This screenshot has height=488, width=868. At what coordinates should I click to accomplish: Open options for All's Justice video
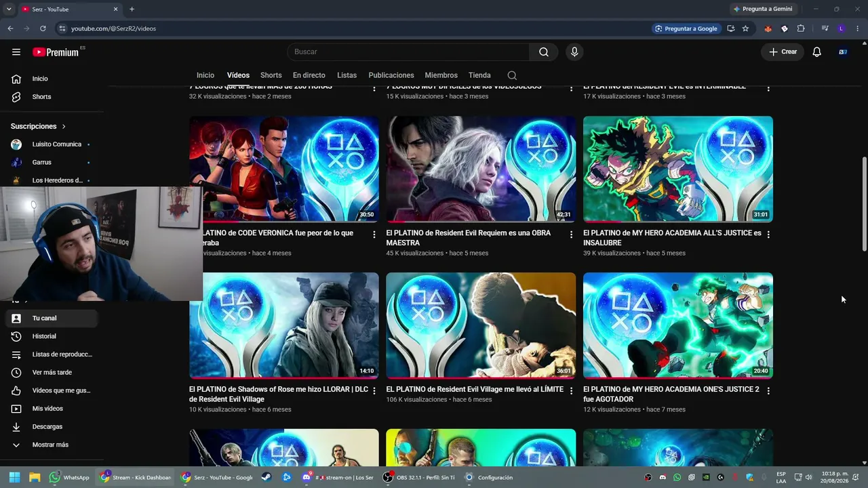(x=768, y=235)
